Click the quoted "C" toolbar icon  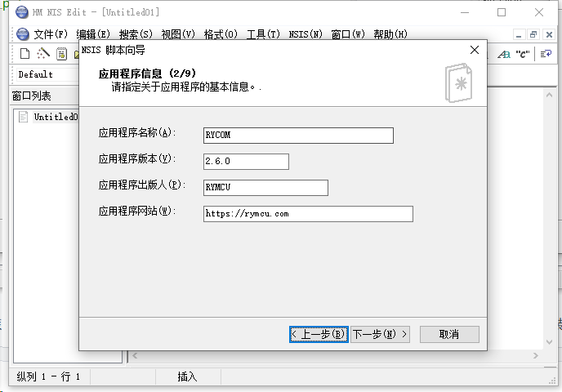pos(523,54)
